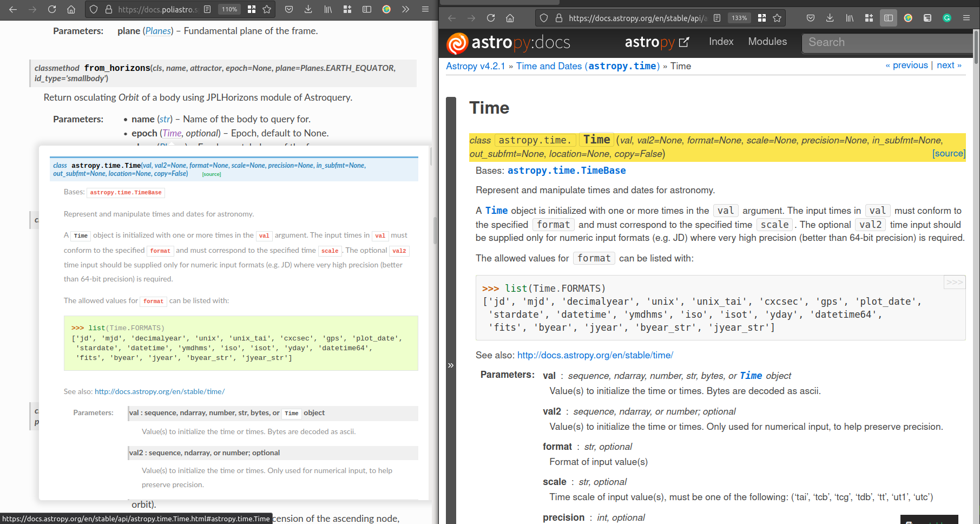Reset the 133% zoom level

click(x=739, y=18)
